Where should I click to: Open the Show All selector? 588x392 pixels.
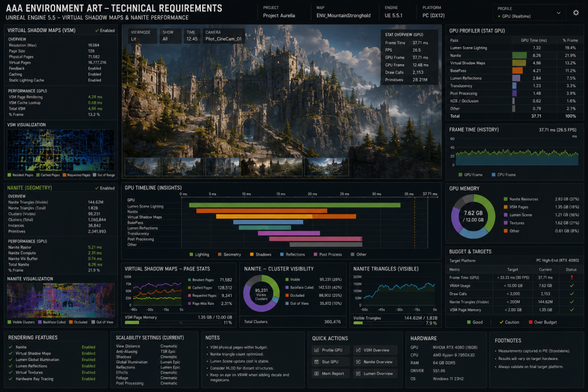(x=170, y=36)
